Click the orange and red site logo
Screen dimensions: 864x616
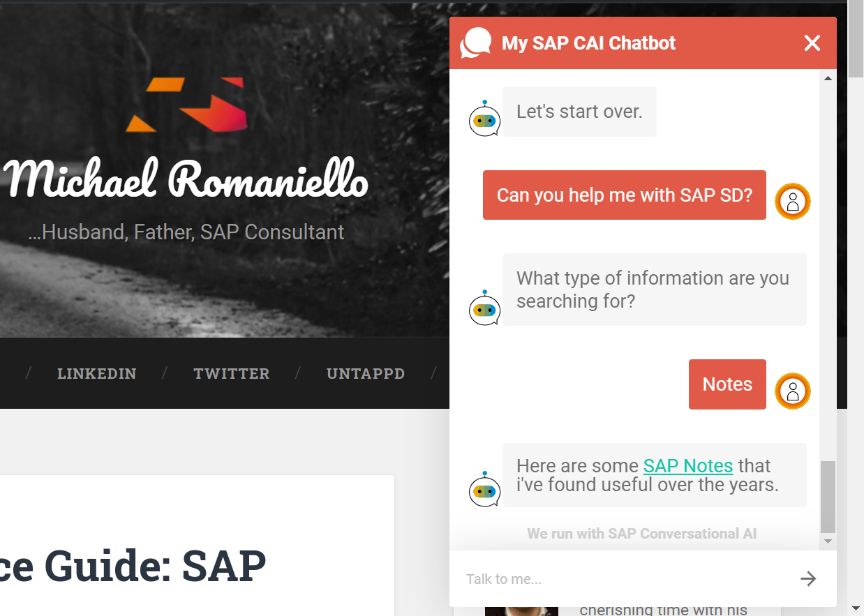187,105
